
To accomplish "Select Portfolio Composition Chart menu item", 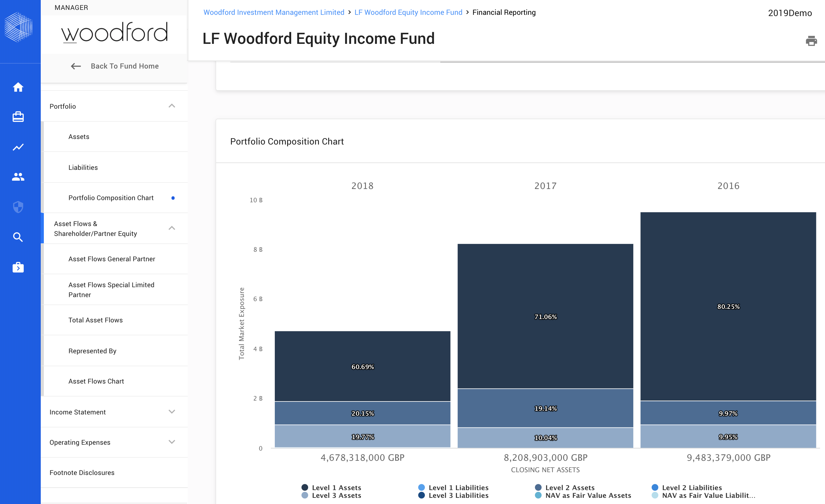I will 115,198.
